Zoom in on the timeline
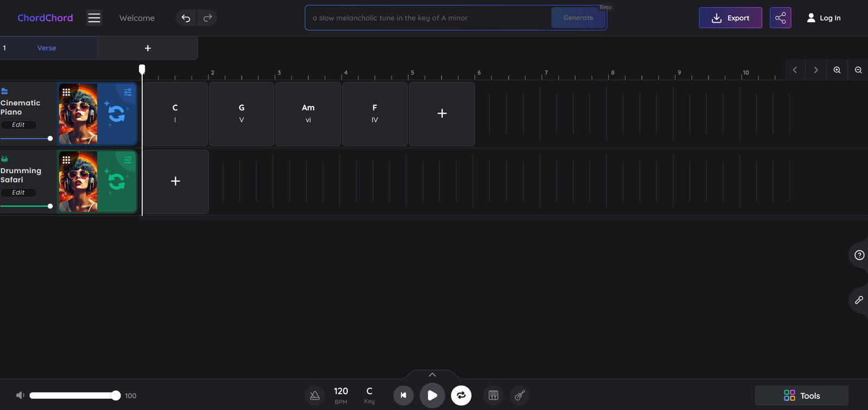Image resolution: width=868 pixels, height=410 pixels. click(x=837, y=70)
